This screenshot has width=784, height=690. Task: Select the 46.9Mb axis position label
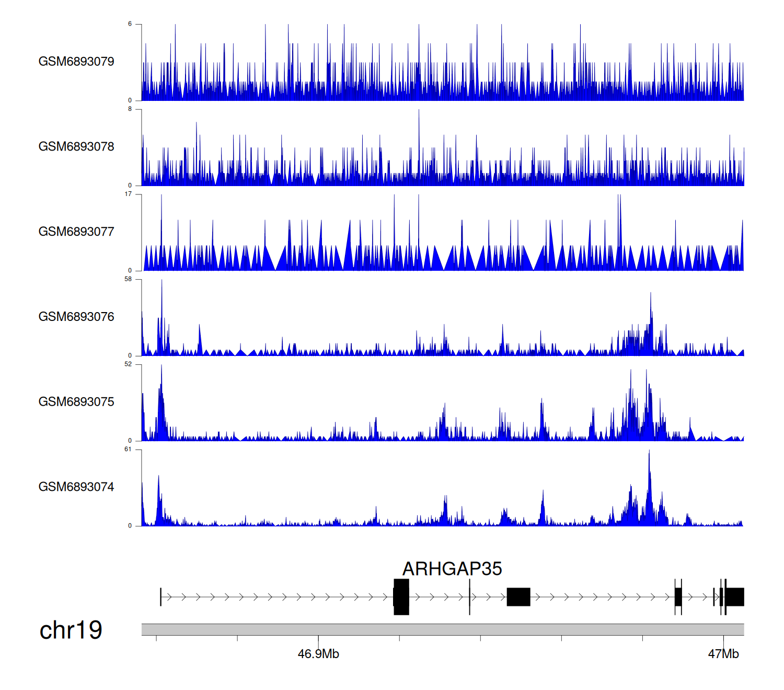point(318,654)
